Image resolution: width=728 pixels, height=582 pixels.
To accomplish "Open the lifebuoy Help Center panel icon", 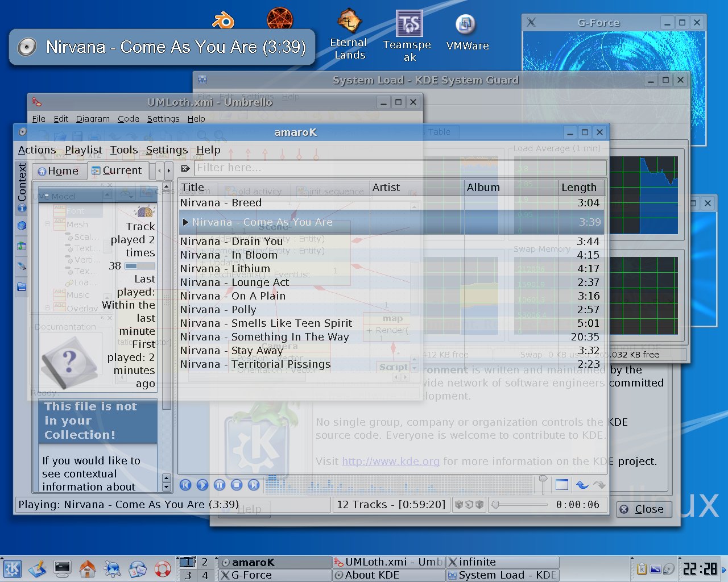I will [163, 568].
